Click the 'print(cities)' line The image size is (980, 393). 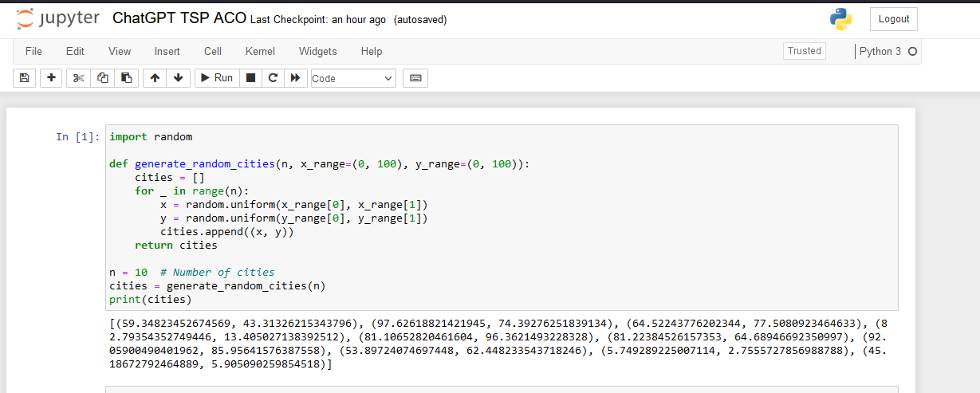pyautogui.click(x=151, y=300)
